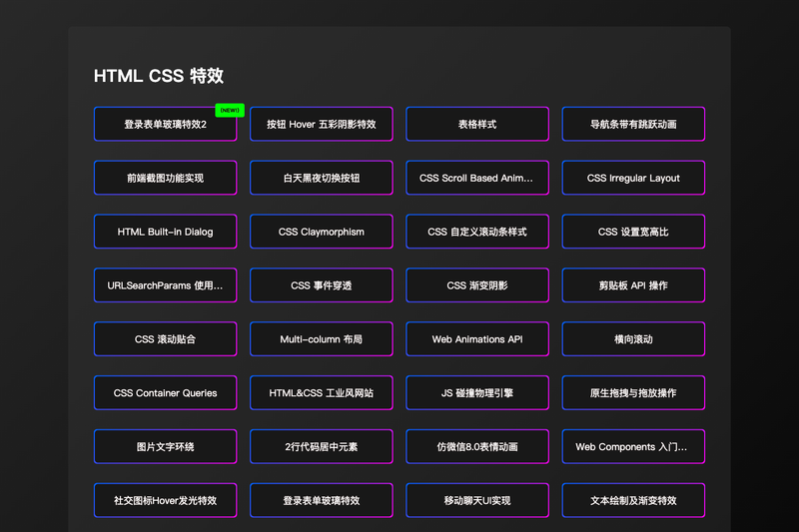Screen dimensions: 799x532
Task: Click 前端截图功能实现
Action: (165, 178)
